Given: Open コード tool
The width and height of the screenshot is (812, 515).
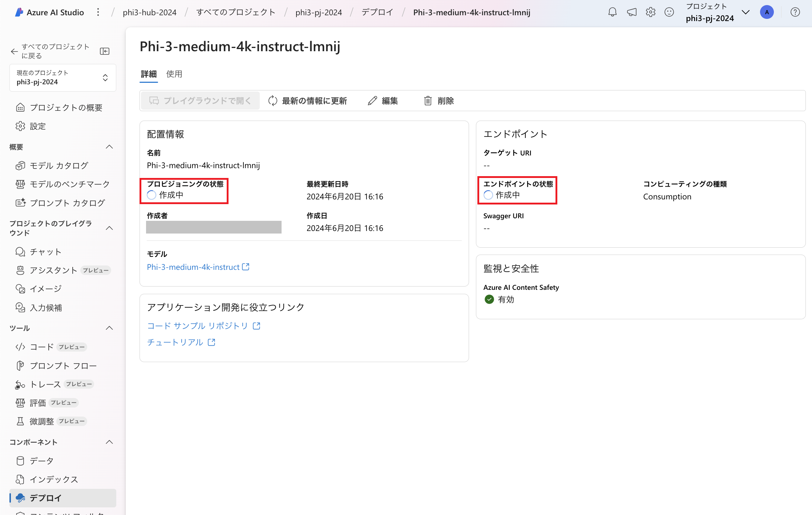Looking at the screenshot, I should pos(62,347).
